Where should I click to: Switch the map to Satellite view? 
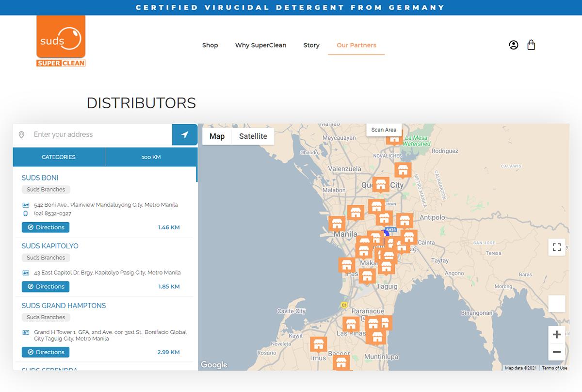click(253, 136)
